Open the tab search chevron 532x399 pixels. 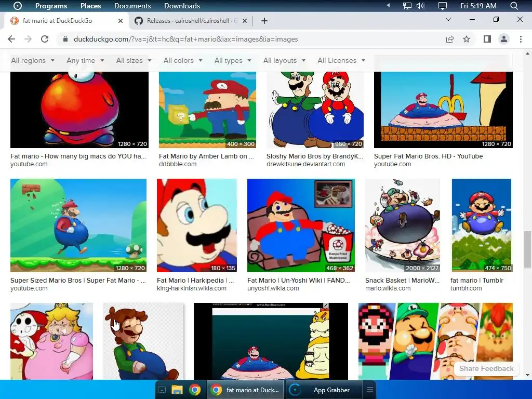[x=448, y=19]
